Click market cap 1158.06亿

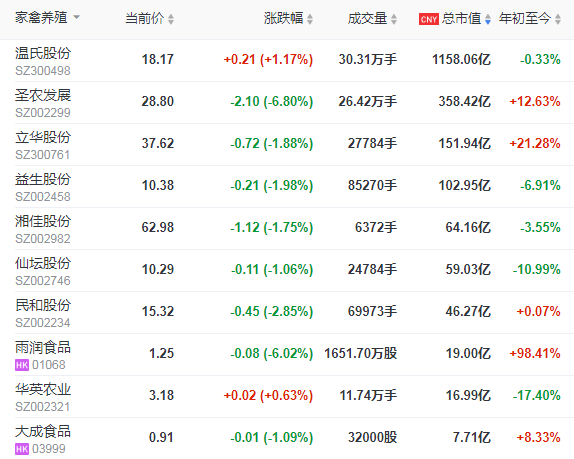(x=461, y=59)
